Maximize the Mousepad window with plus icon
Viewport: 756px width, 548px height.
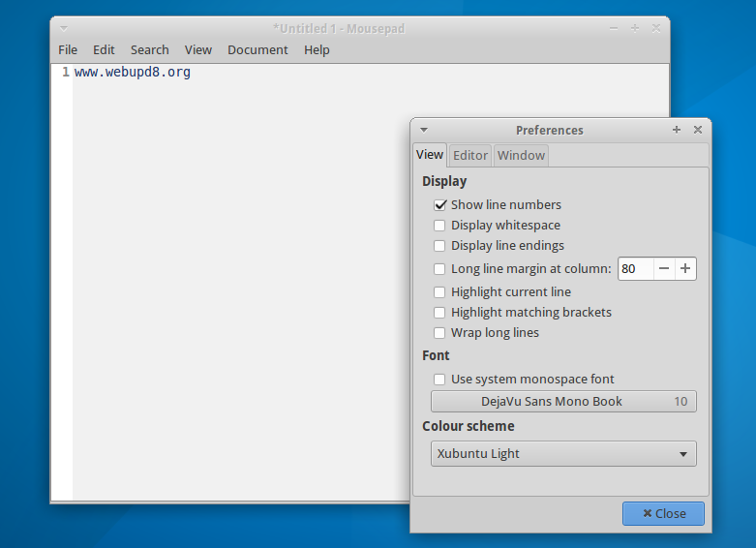pos(635,28)
